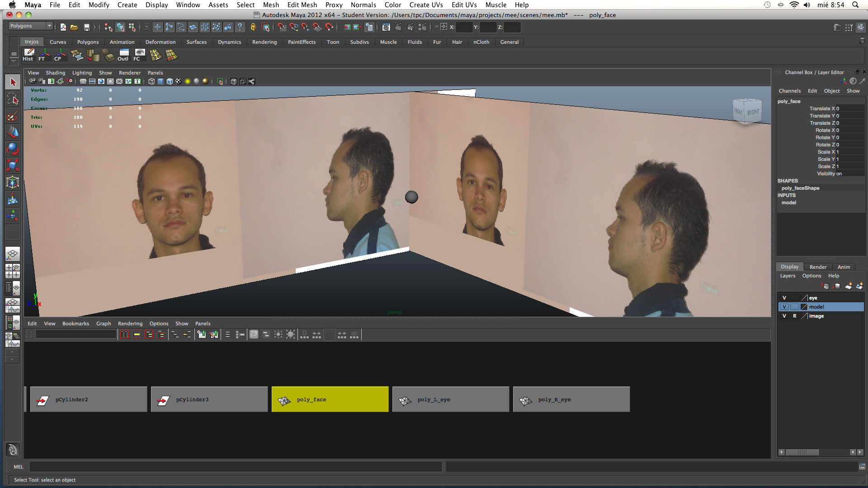
Task: Activate the Lasso tool in toolbox
Action: 13,99
